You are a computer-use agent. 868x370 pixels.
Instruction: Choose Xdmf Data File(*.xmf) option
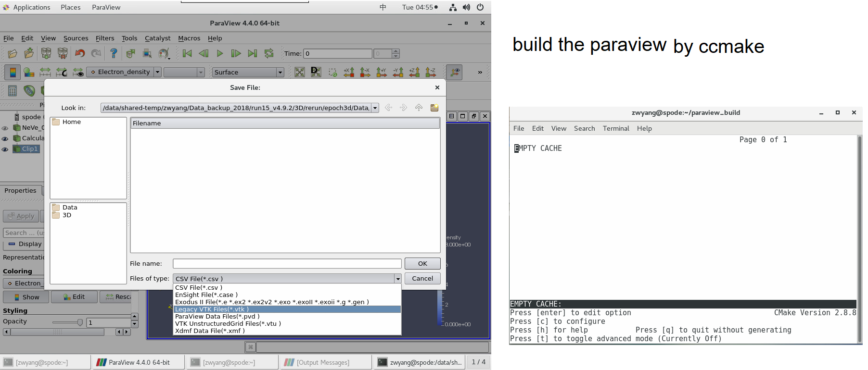click(287, 331)
